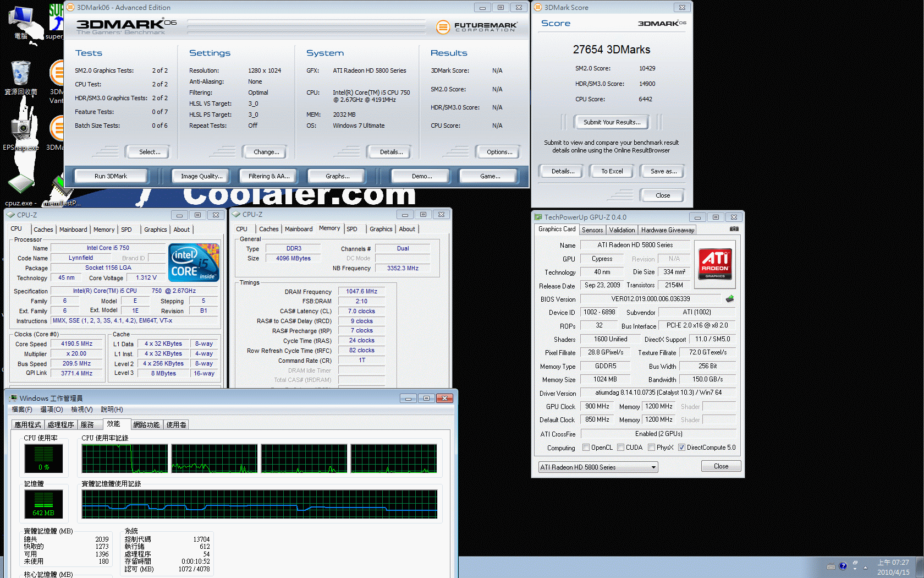The width and height of the screenshot is (924, 578).
Task: Click the Run 3DMark button
Action: coord(111,176)
